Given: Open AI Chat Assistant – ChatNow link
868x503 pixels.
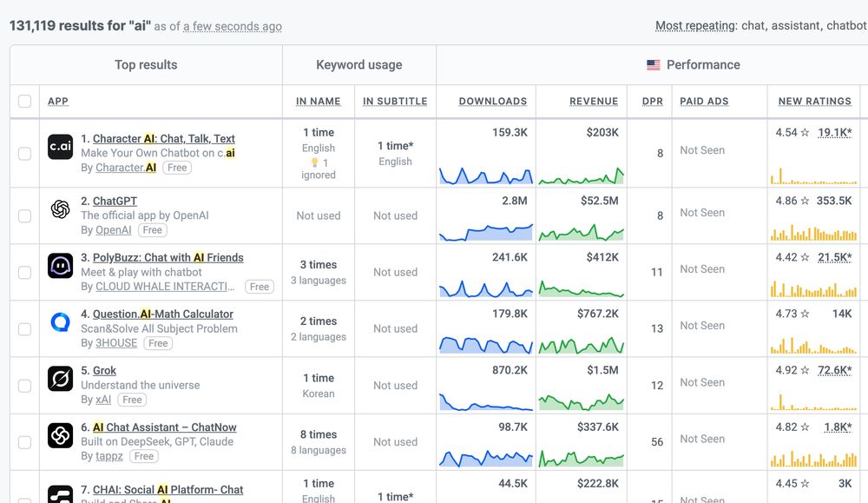Looking at the screenshot, I should point(164,427).
